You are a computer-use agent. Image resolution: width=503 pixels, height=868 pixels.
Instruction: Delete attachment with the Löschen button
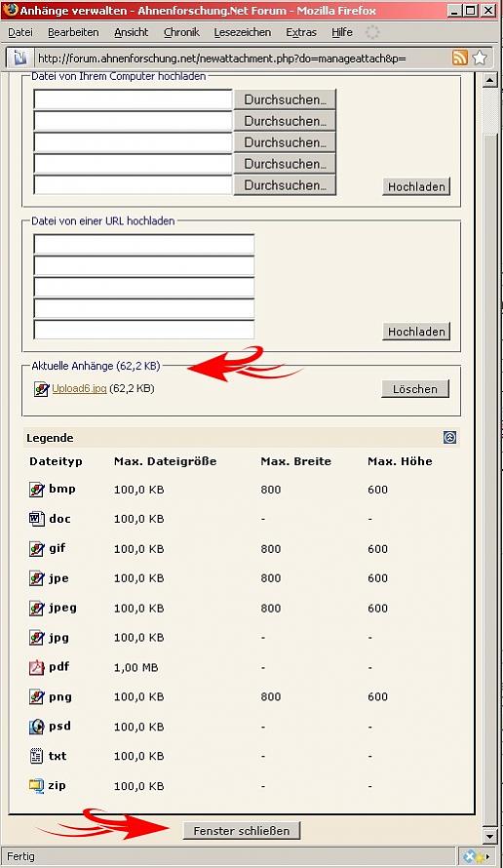[x=415, y=389]
